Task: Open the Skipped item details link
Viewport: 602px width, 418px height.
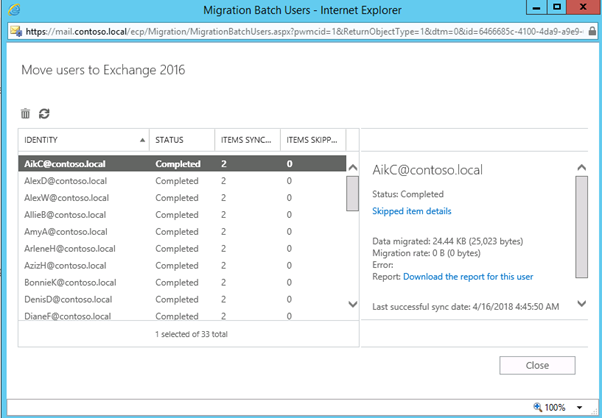Action: click(x=412, y=211)
